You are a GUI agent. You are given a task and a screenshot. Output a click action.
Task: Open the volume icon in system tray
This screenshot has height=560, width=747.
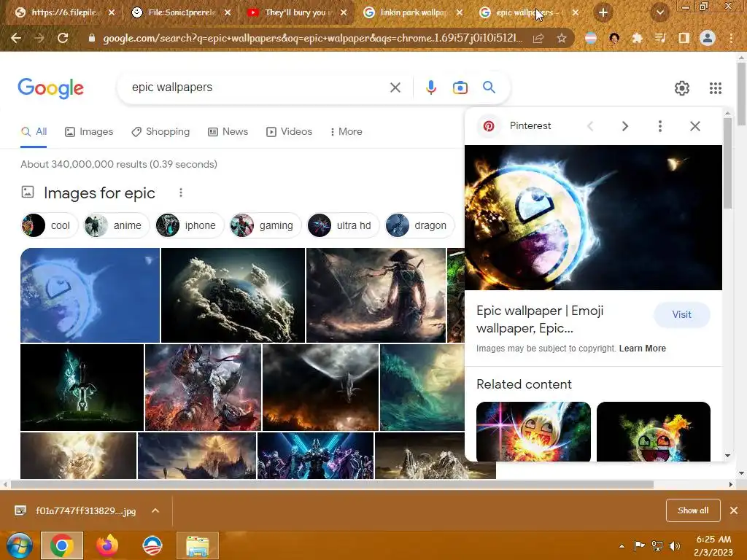click(674, 545)
